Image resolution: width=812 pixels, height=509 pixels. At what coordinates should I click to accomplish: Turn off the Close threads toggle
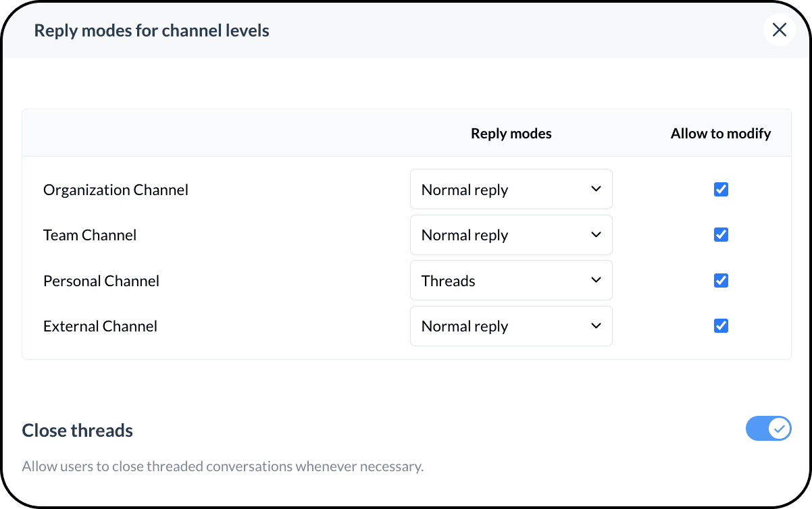pos(768,429)
